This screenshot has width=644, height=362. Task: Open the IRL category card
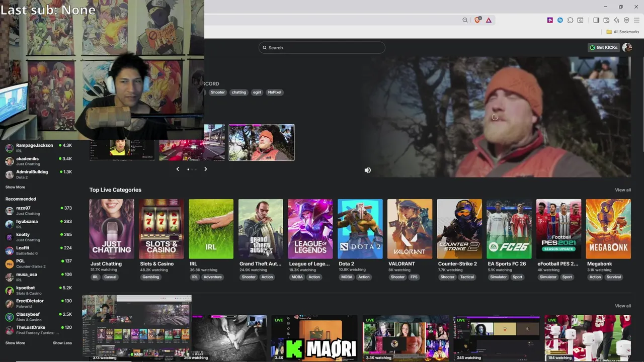tap(211, 229)
